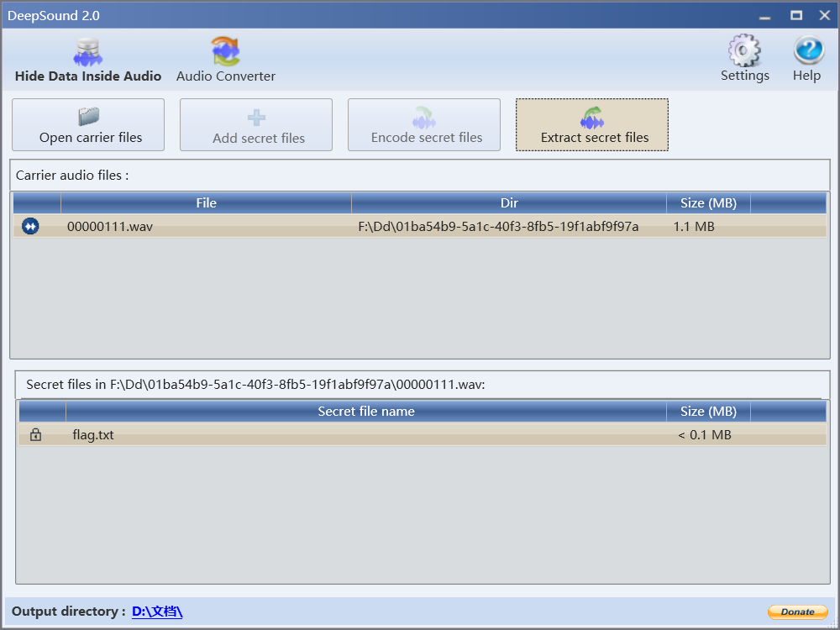Click the Encode secret files button
This screenshot has width=840, height=630.
click(424, 125)
